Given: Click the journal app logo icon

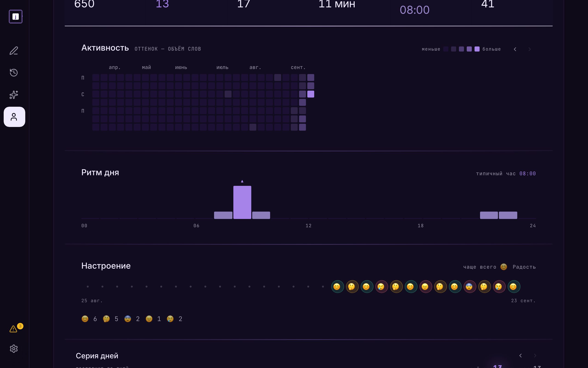Looking at the screenshot, I should click(16, 17).
